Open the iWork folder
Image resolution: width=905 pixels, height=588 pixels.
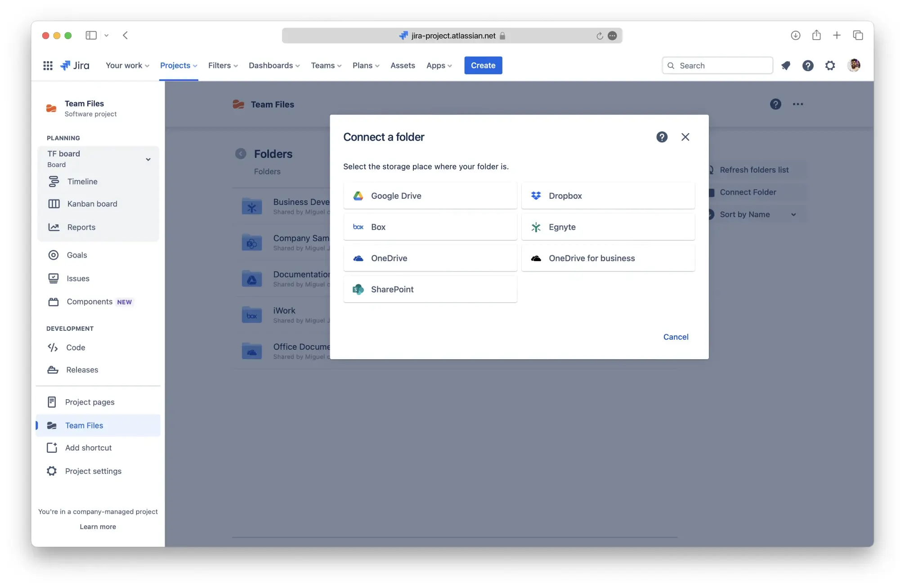click(x=285, y=315)
